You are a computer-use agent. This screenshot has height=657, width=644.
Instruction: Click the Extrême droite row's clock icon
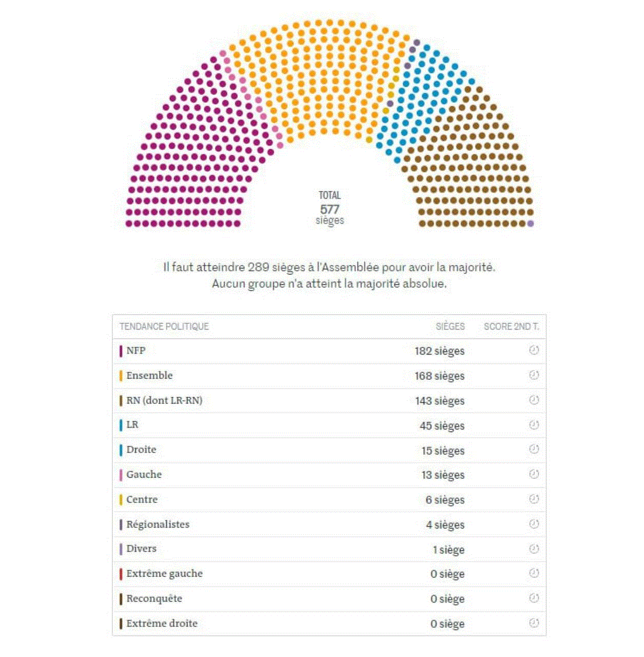534,623
